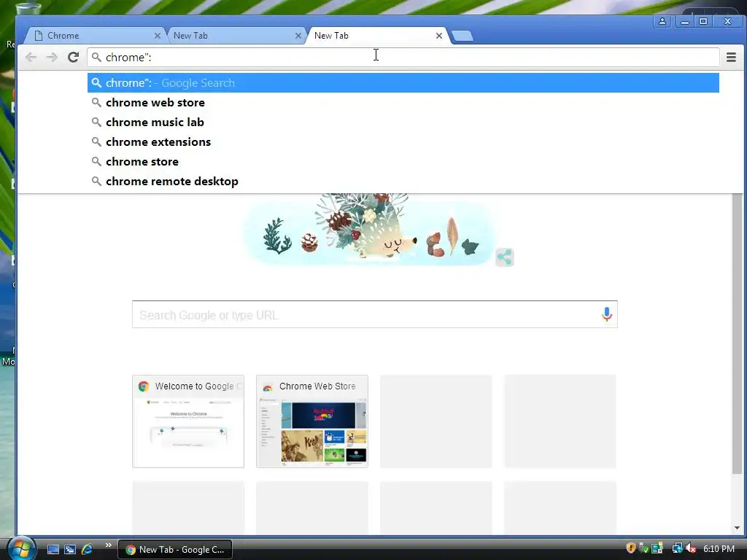Click the Show Desktop quick launch icon
The image size is (747, 560).
click(53, 549)
